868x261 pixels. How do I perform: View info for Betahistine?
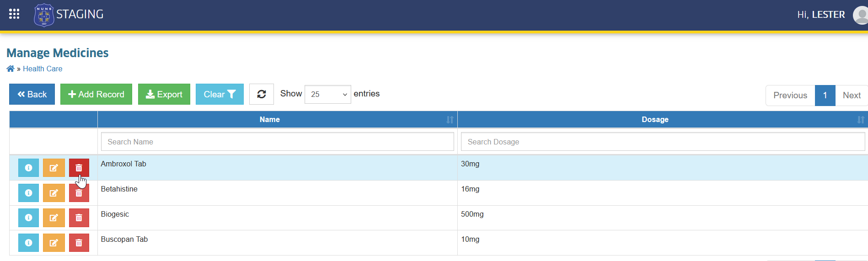(28, 193)
